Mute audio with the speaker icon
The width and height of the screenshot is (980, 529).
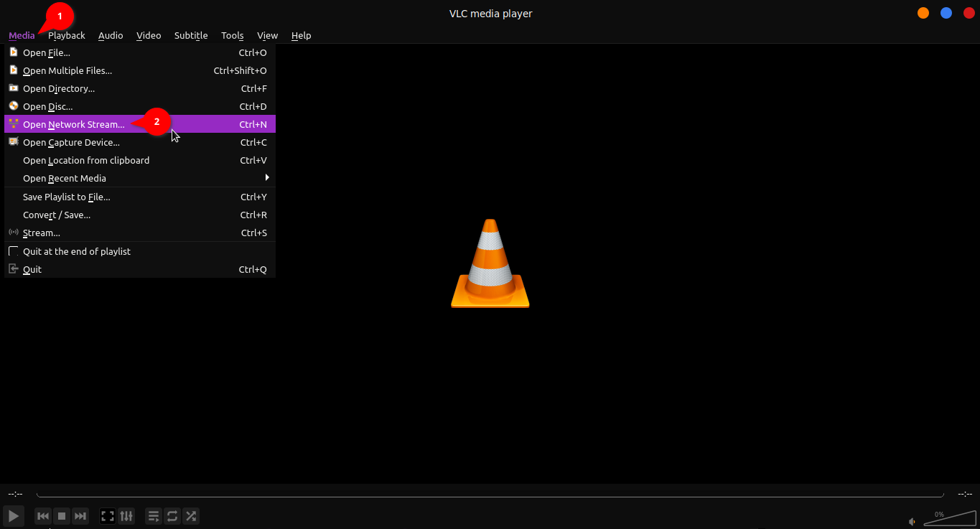913,522
